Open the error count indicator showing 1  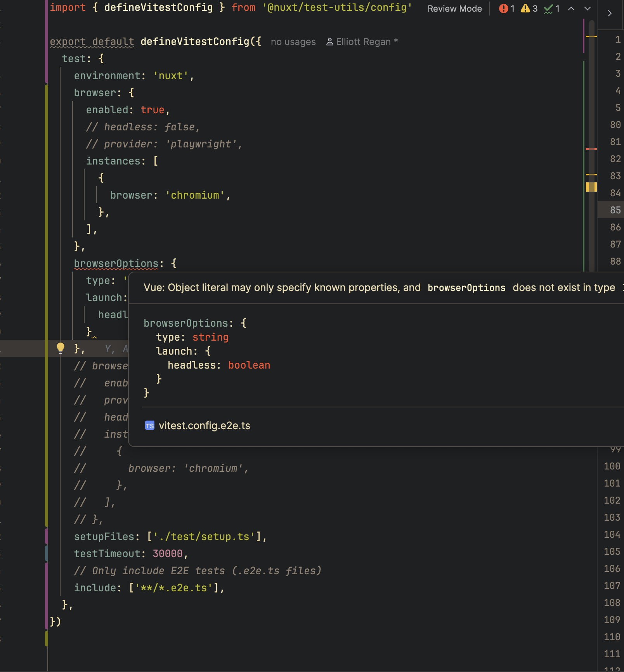pos(507,9)
